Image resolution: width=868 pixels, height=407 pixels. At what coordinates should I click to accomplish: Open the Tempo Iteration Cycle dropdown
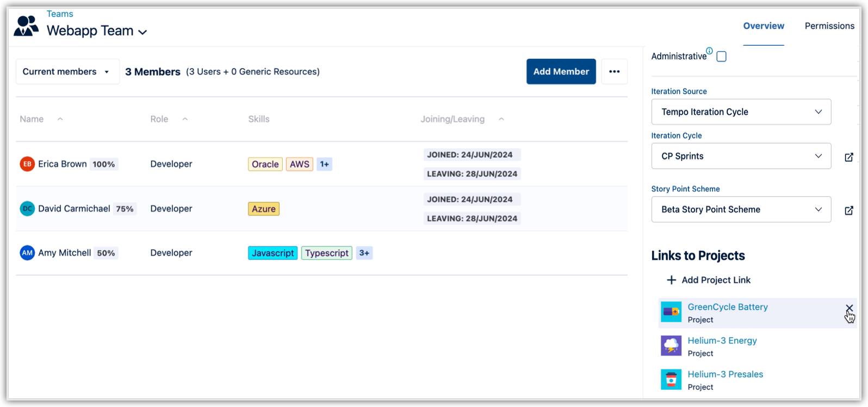coord(741,112)
